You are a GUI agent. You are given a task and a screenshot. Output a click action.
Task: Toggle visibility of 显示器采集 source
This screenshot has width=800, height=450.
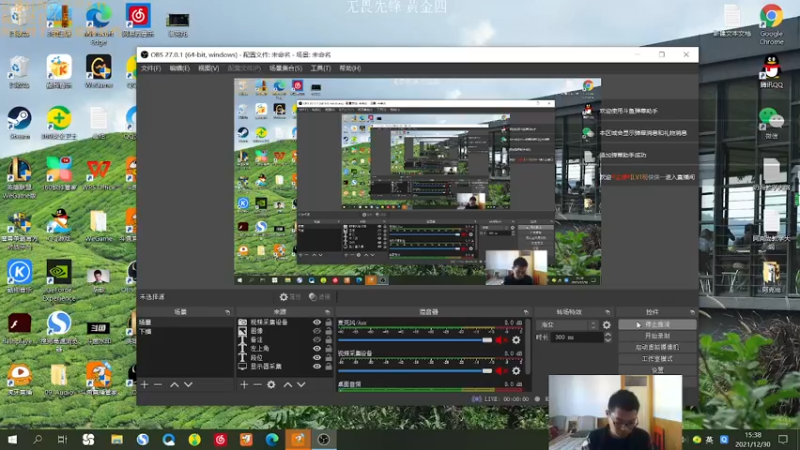[x=317, y=366]
